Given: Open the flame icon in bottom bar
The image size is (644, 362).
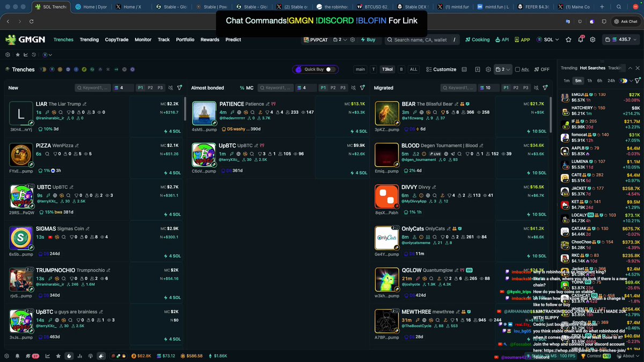Looking at the screenshot, I should pyautogui.click(x=69, y=356).
